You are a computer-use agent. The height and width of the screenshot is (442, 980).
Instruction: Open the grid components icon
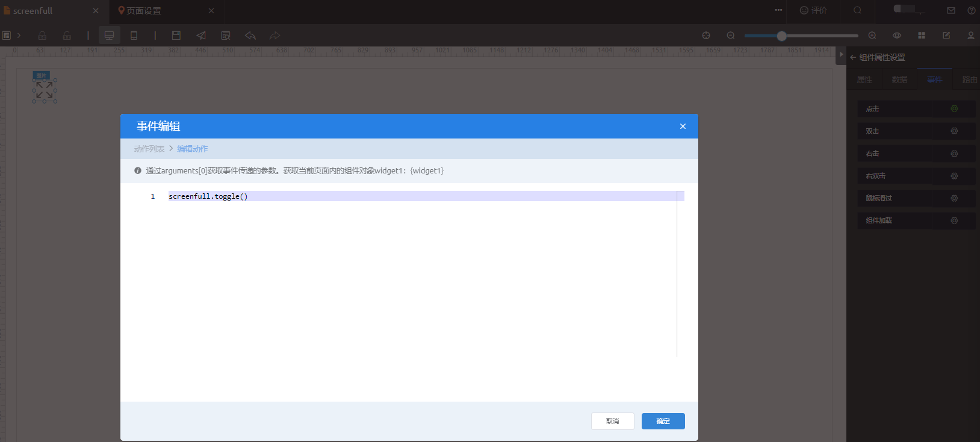[x=922, y=36]
